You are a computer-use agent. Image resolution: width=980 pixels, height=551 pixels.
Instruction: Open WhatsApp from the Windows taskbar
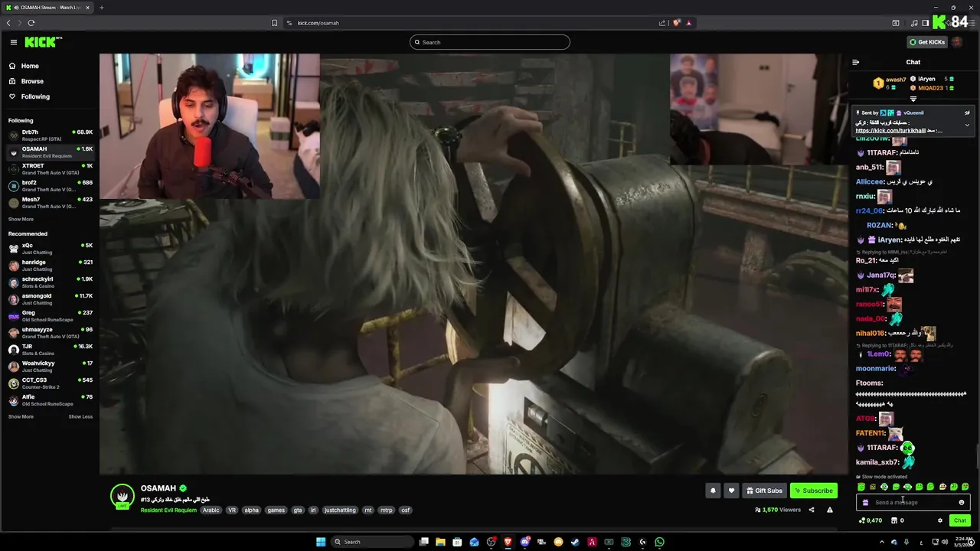pyautogui.click(x=659, y=542)
